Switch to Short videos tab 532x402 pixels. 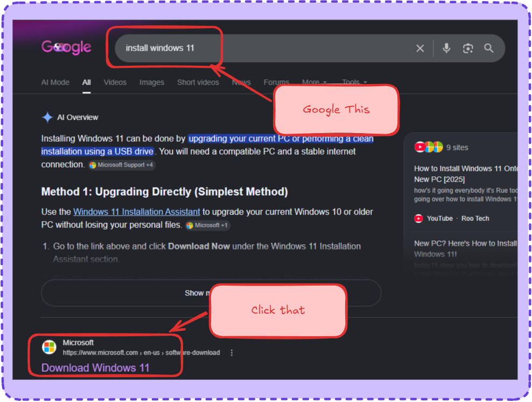coord(198,82)
